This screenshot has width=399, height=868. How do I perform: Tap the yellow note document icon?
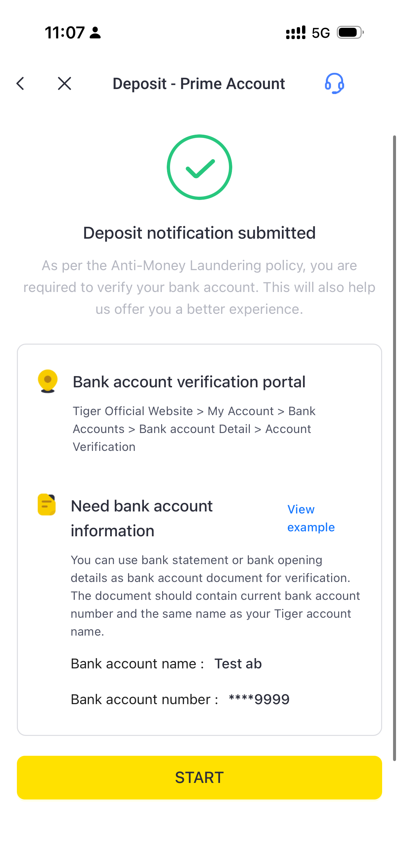click(x=46, y=505)
